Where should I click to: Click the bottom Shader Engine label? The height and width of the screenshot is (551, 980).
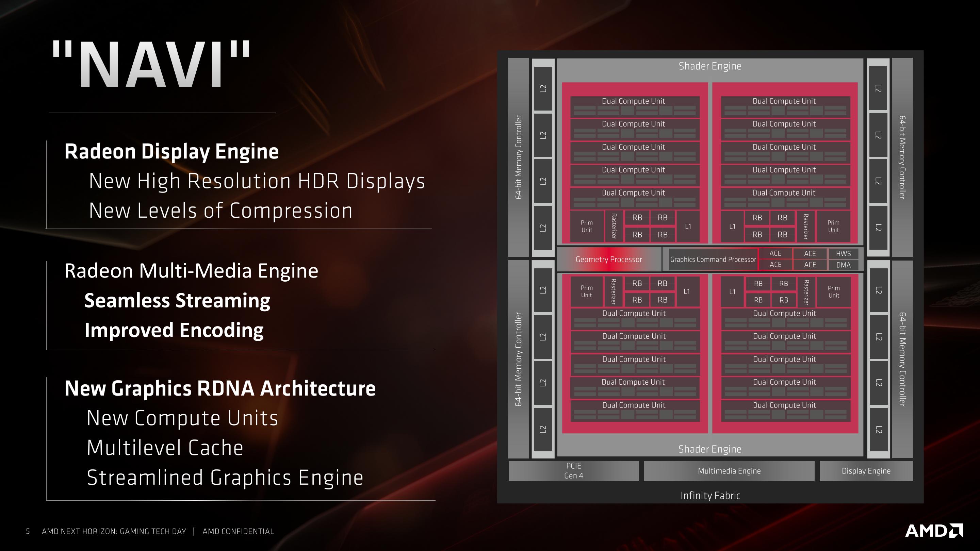[x=710, y=449]
